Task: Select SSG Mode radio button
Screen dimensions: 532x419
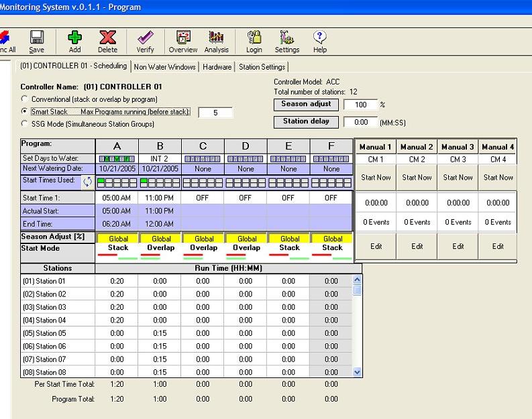Action: point(24,124)
